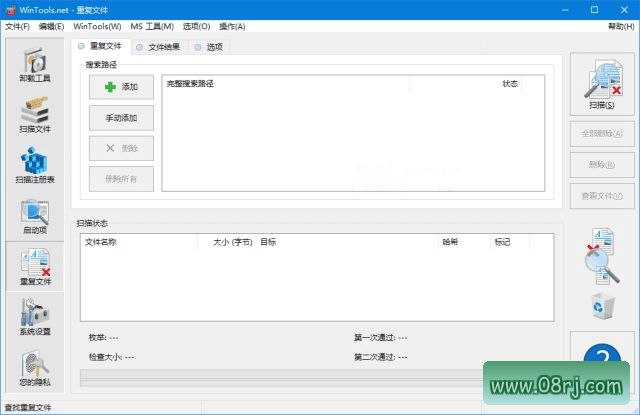Open the 文件(F) menu
640x415 pixels.
tap(17, 27)
